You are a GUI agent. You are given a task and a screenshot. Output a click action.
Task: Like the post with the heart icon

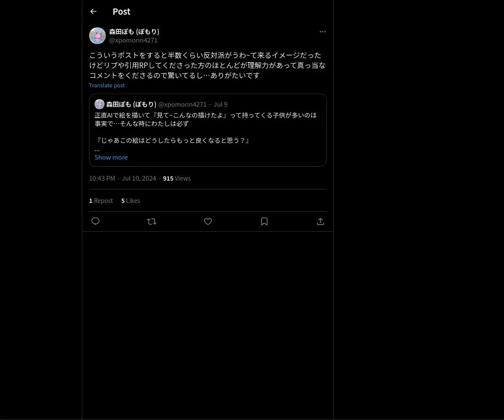[x=208, y=221]
